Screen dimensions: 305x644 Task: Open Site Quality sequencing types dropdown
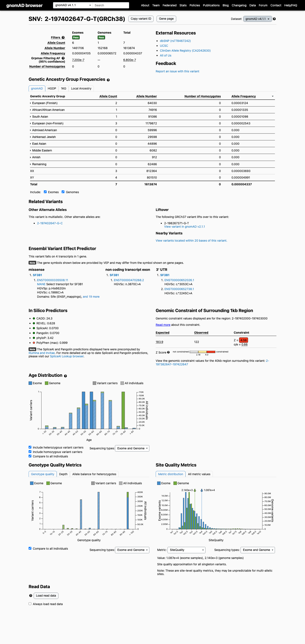pos(258,550)
